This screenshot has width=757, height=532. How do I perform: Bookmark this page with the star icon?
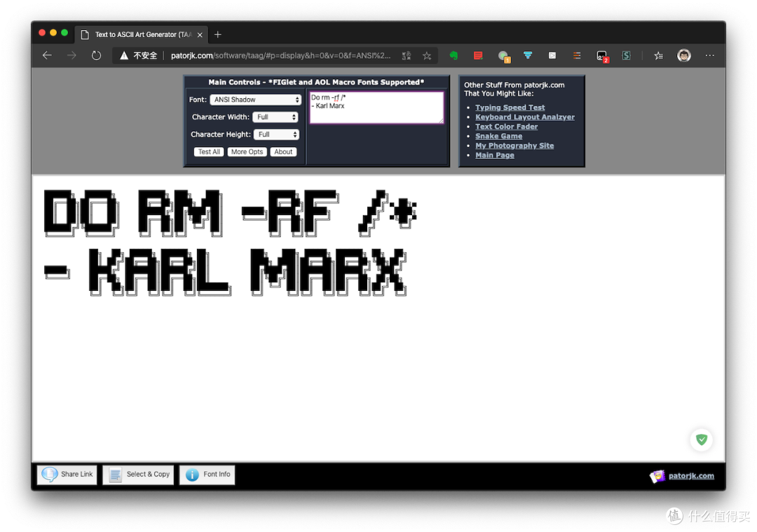point(427,55)
